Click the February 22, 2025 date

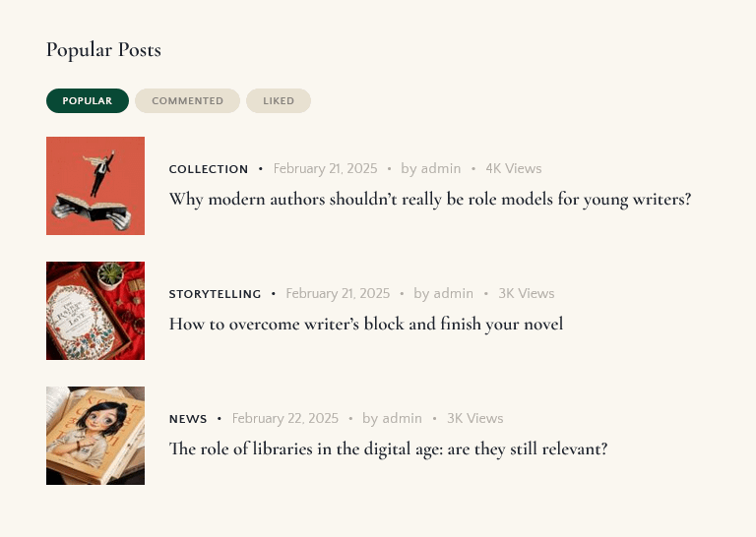pos(284,418)
